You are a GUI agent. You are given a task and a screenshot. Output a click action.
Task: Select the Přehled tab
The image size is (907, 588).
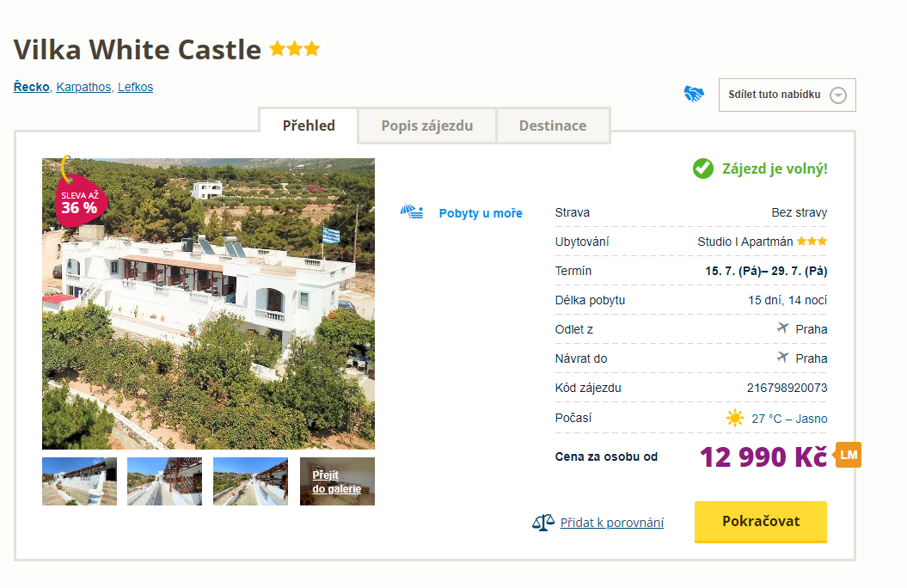(x=309, y=126)
